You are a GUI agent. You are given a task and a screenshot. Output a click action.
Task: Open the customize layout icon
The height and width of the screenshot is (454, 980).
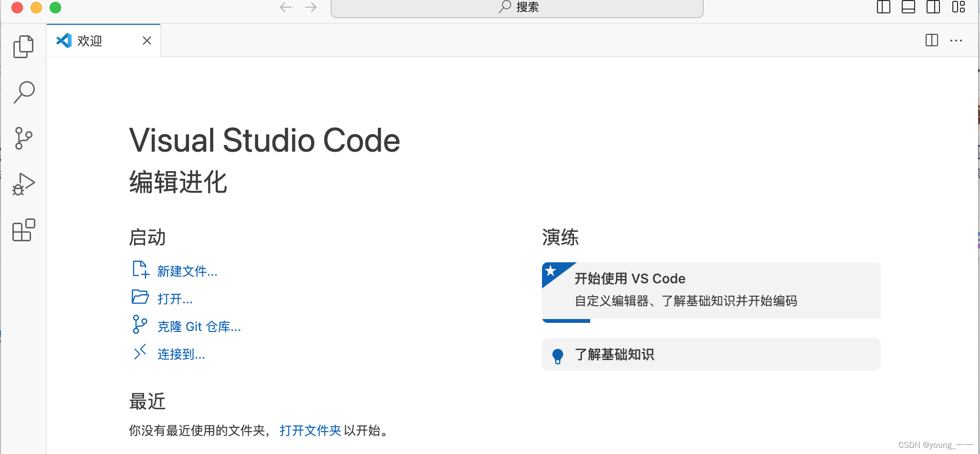click(959, 7)
